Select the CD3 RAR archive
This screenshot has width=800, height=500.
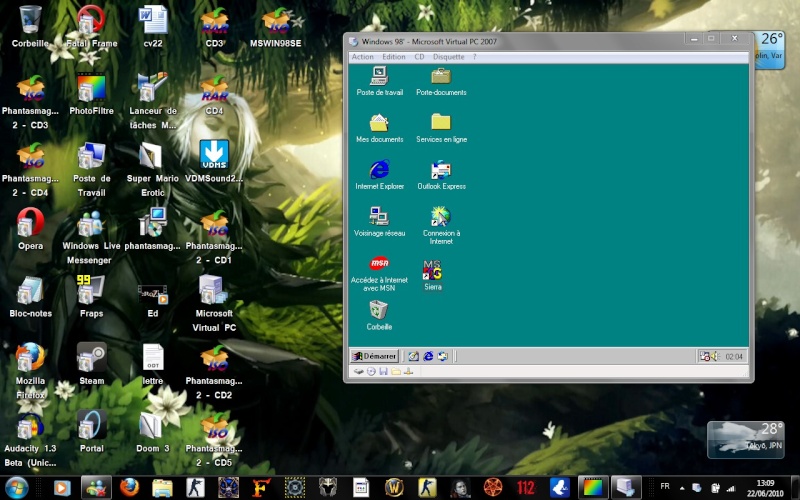click(x=214, y=27)
